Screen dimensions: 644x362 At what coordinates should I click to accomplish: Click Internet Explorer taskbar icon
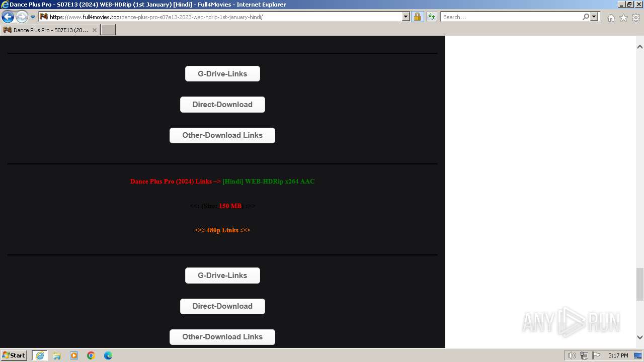(40, 355)
